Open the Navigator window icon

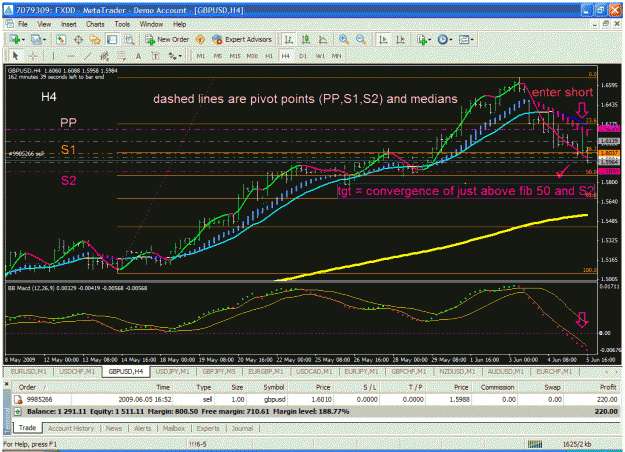95,39
